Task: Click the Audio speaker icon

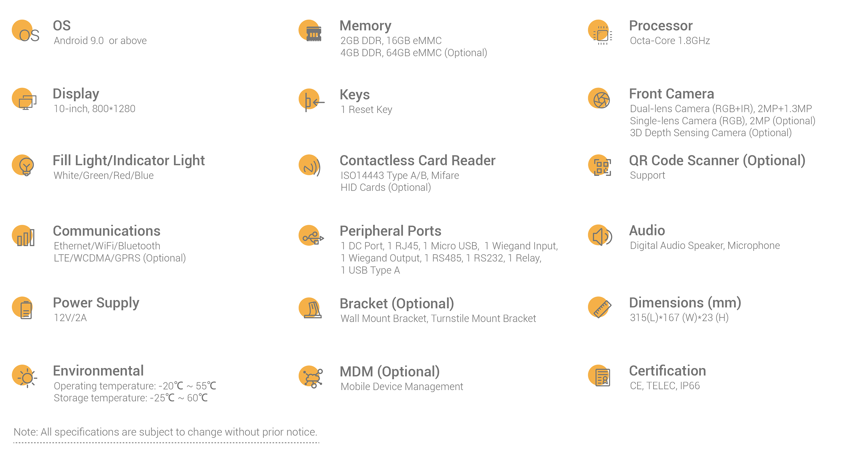Action: pos(600,235)
